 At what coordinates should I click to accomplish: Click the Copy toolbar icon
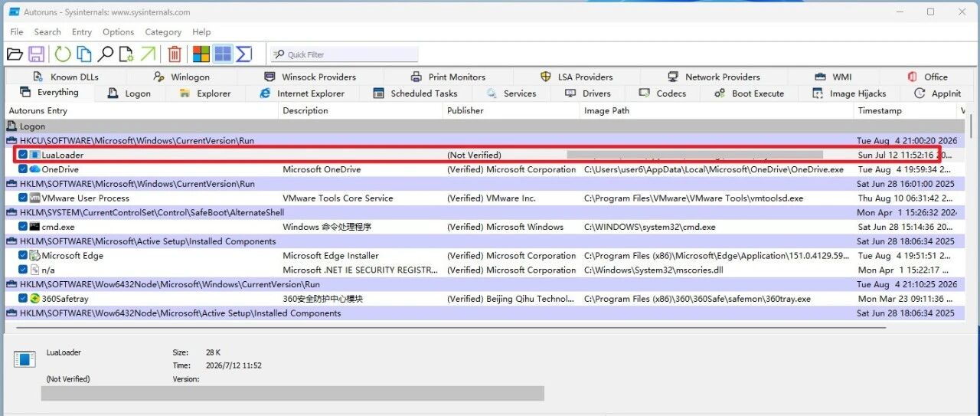83,54
